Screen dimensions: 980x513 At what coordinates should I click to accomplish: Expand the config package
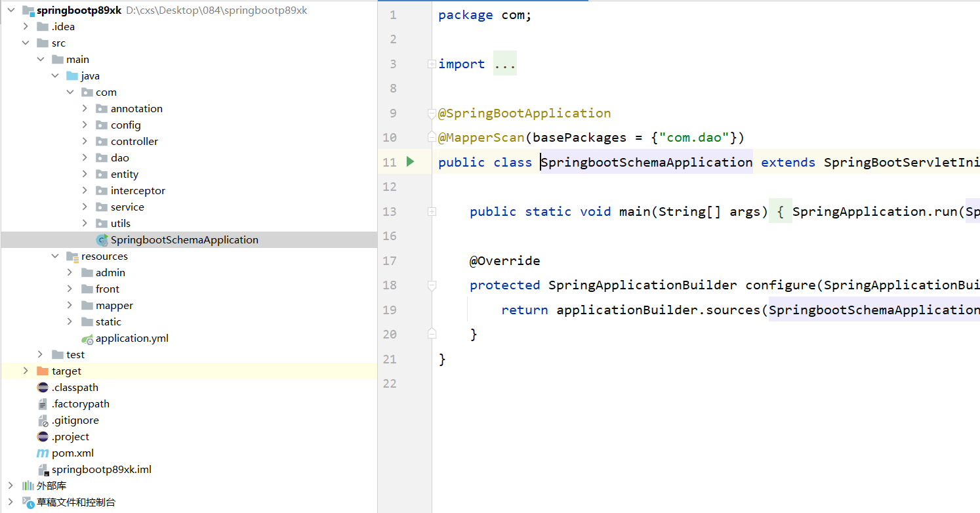coord(85,125)
